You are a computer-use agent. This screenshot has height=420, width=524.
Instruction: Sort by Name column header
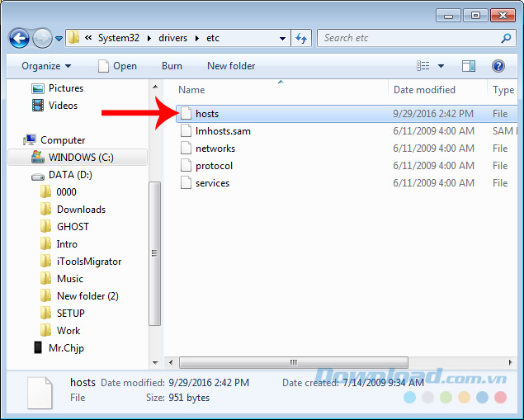pos(191,90)
